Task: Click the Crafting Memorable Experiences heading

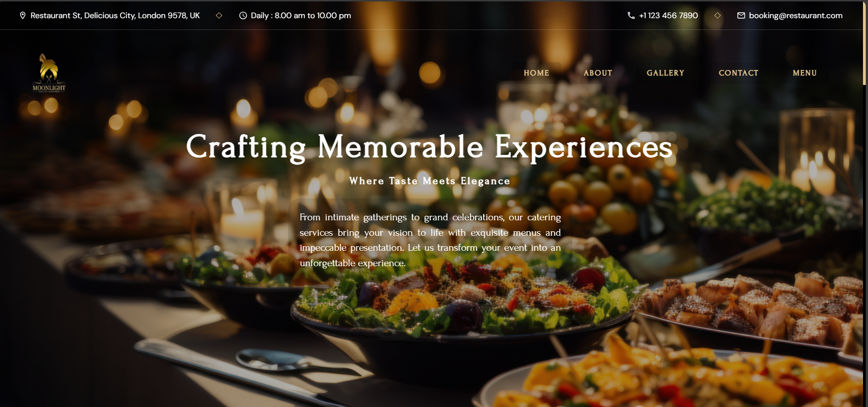Action: click(429, 147)
